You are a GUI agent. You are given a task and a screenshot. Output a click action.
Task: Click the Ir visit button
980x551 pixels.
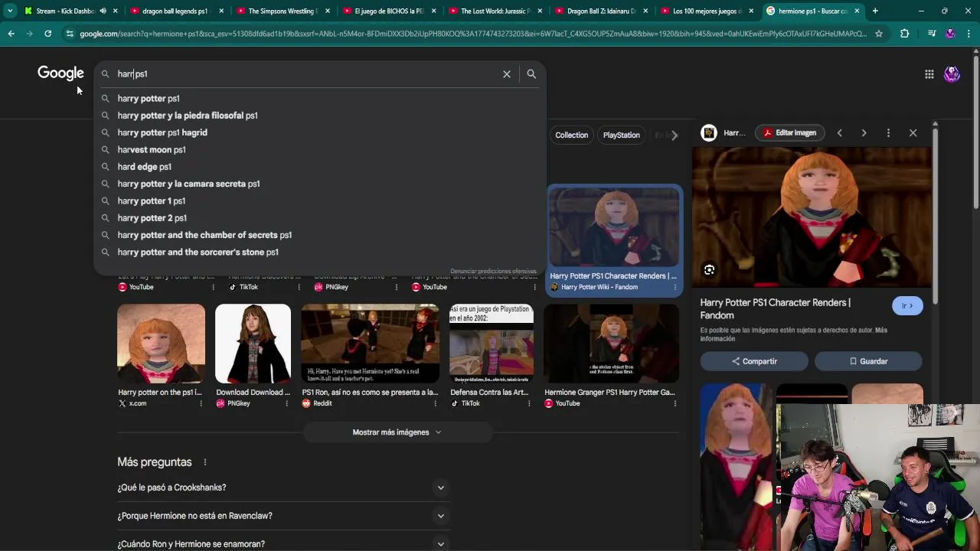(907, 306)
